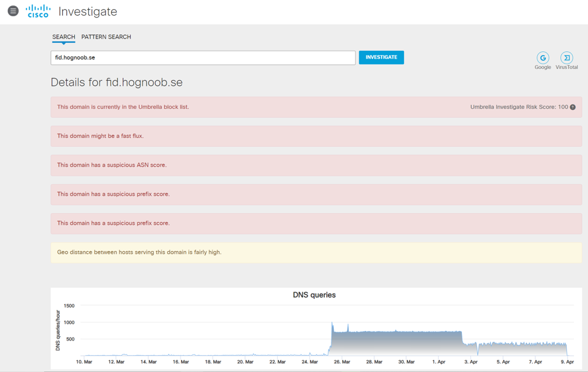Image resolution: width=588 pixels, height=372 pixels.
Task: Click the domain search input field
Action: (x=203, y=57)
